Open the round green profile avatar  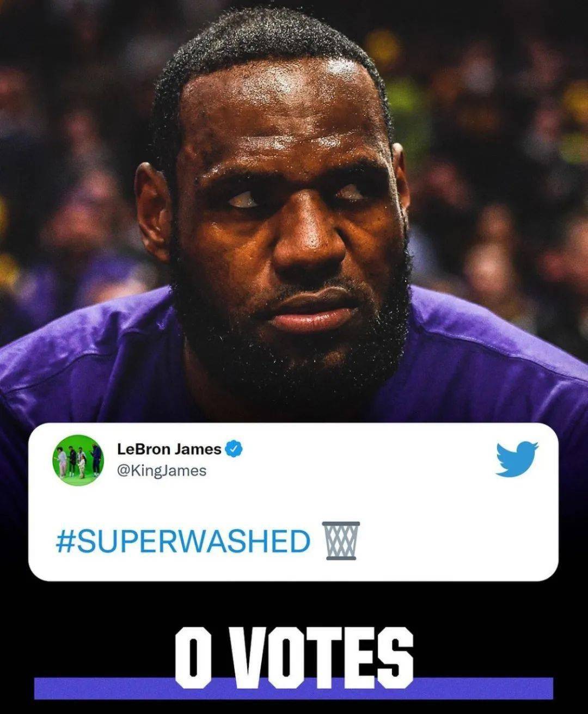(x=78, y=460)
